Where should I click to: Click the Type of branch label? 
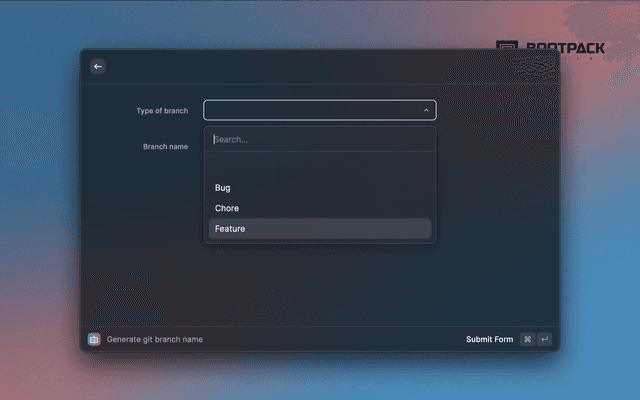click(x=162, y=111)
